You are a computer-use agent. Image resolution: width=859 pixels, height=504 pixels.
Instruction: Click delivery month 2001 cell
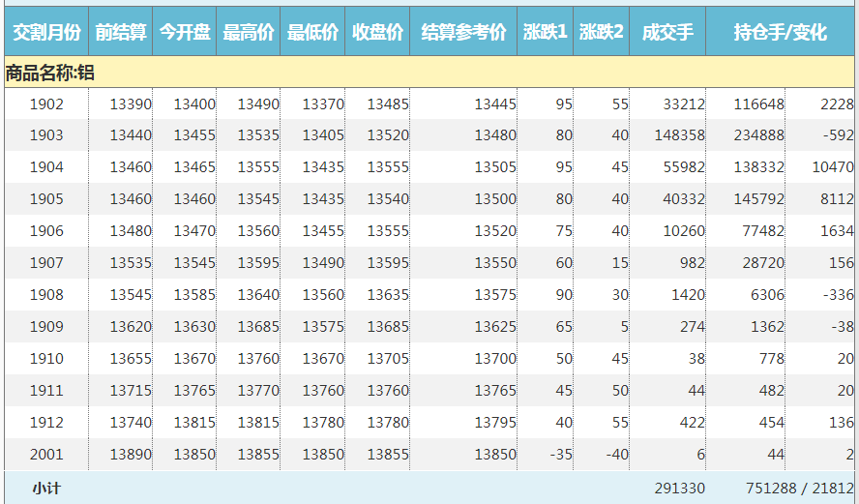click(x=46, y=455)
